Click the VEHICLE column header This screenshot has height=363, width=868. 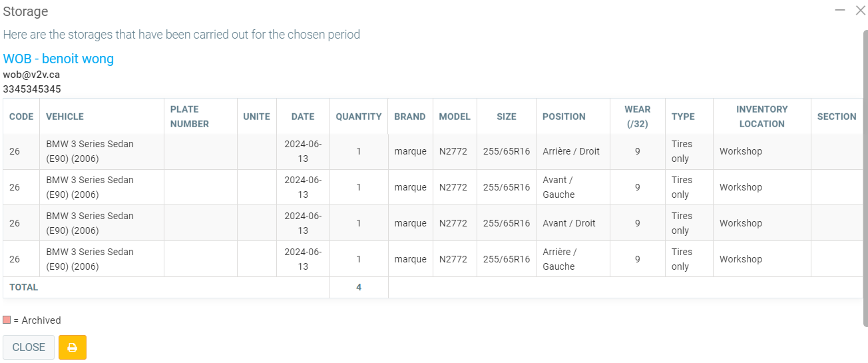65,117
